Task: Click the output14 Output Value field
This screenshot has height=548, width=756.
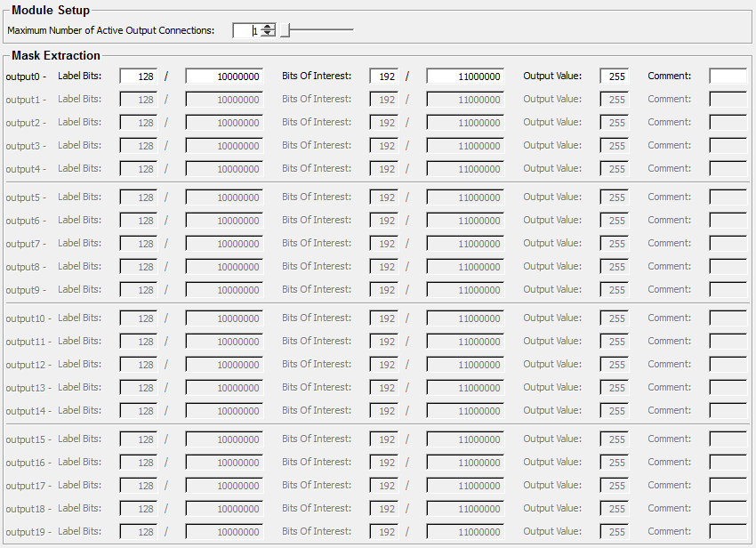Action: [x=615, y=411]
